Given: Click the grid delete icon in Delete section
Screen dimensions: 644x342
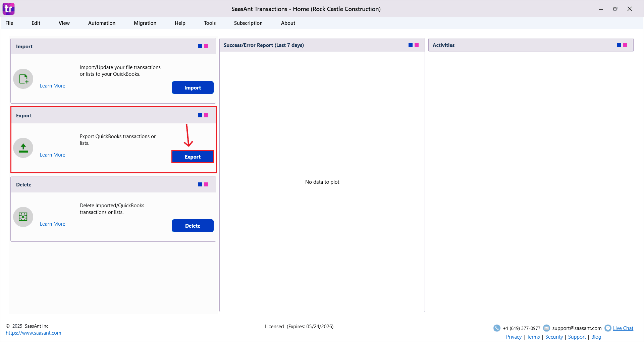Looking at the screenshot, I should click(x=23, y=217).
